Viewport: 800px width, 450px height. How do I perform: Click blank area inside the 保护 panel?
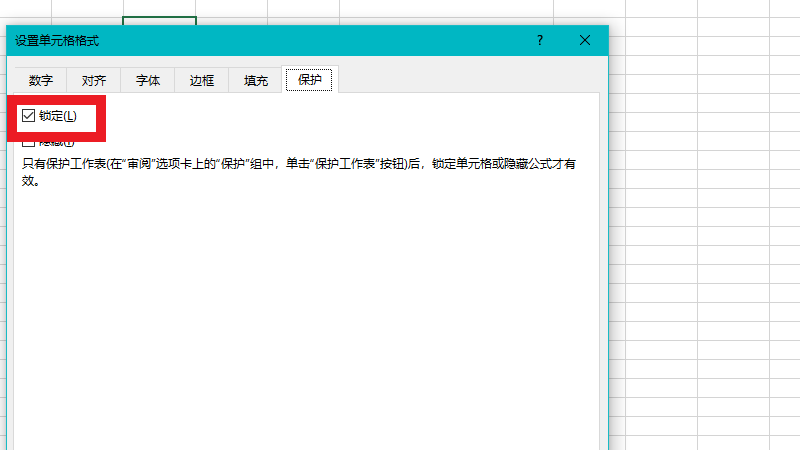point(300,320)
